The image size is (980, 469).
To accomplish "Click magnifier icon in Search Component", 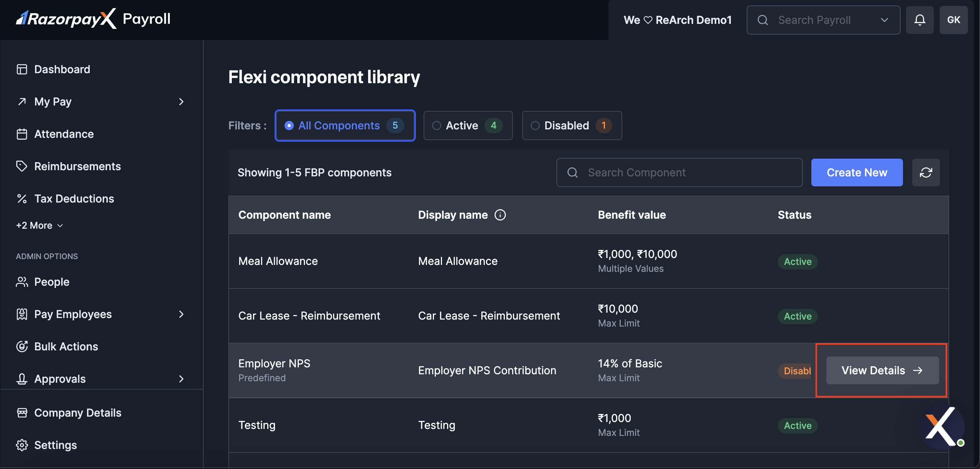I will pyautogui.click(x=573, y=173).
